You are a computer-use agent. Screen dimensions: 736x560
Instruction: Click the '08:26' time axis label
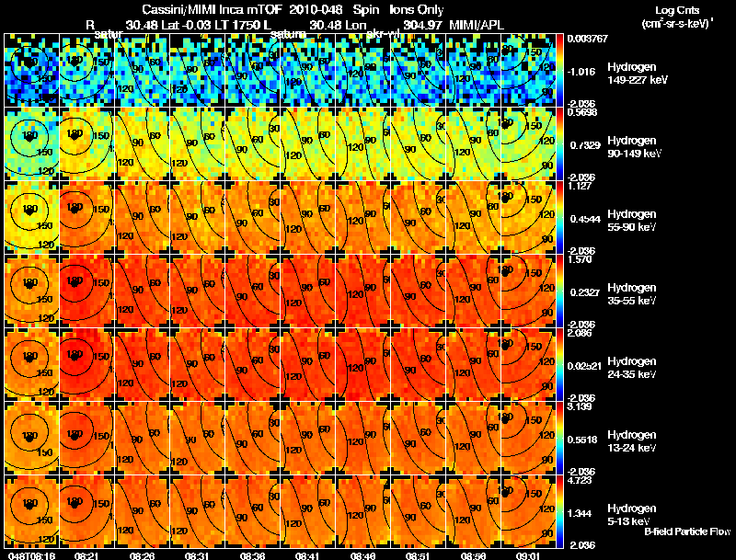(142, 555)
